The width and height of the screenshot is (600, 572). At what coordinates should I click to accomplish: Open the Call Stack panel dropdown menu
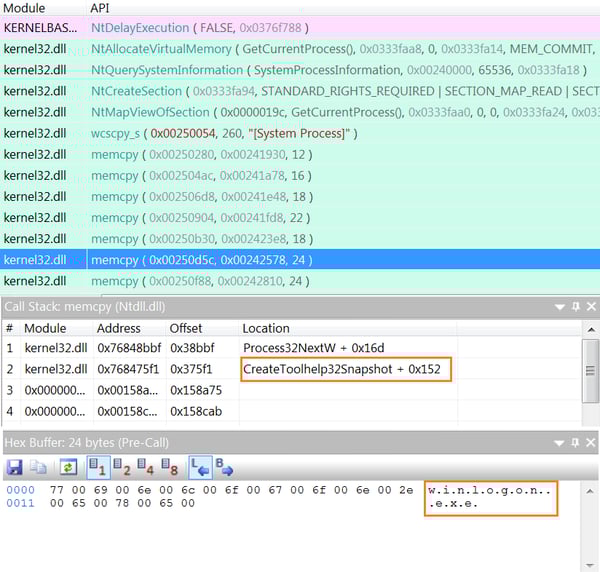pyautogui.click(x=560, y=307)
